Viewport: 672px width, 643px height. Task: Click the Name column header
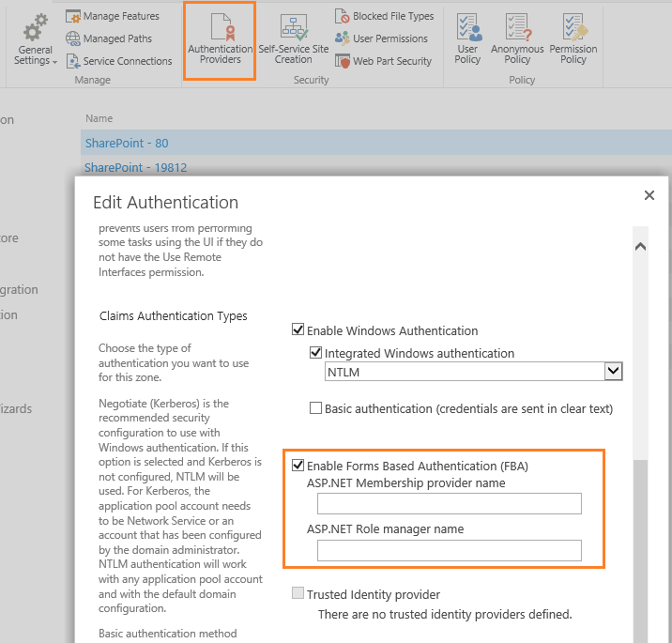tap(99, 118)
